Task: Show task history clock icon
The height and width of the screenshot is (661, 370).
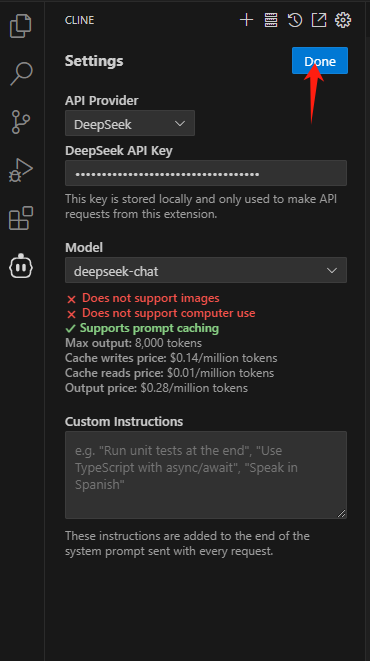Action: tap(295, 20)
